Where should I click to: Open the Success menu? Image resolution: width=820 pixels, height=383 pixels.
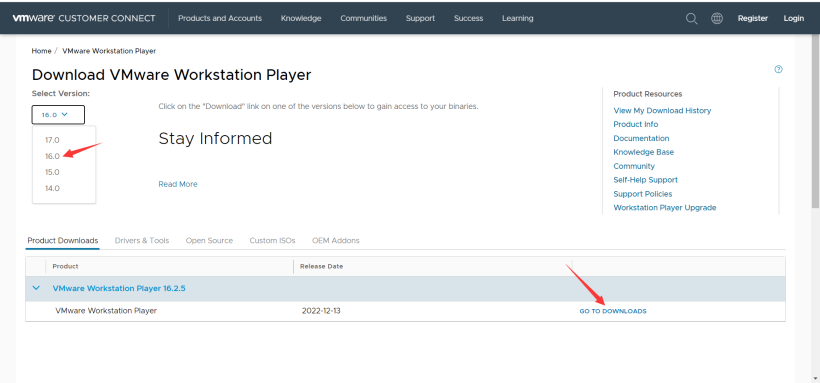[x=469, y=18]
